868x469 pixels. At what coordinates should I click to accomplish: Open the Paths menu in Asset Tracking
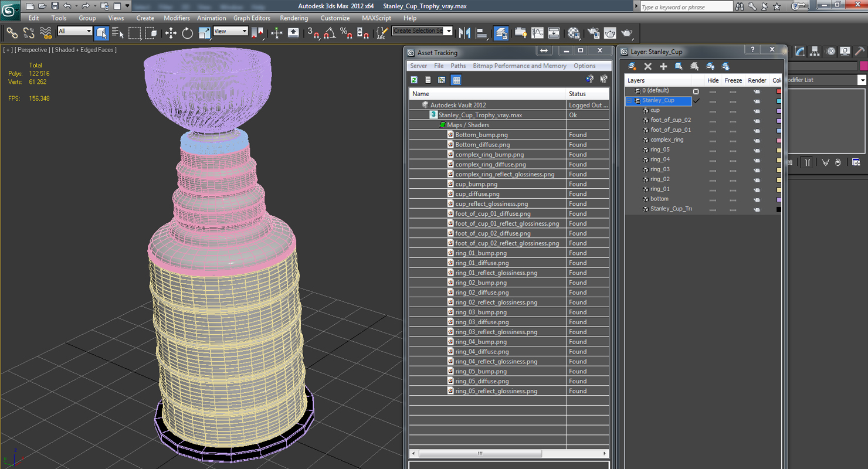pos(458,66)
